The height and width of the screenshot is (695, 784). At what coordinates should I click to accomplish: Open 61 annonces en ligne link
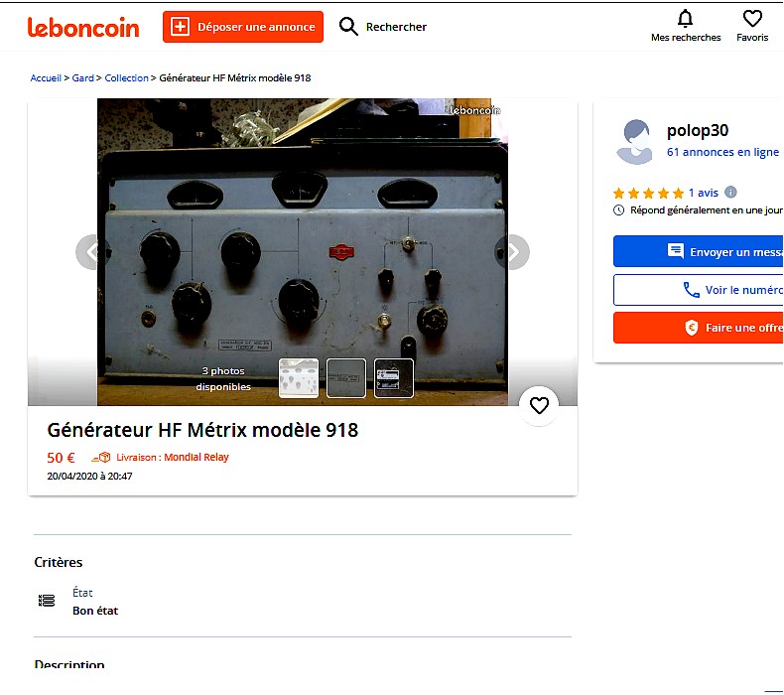click(722, 152)
